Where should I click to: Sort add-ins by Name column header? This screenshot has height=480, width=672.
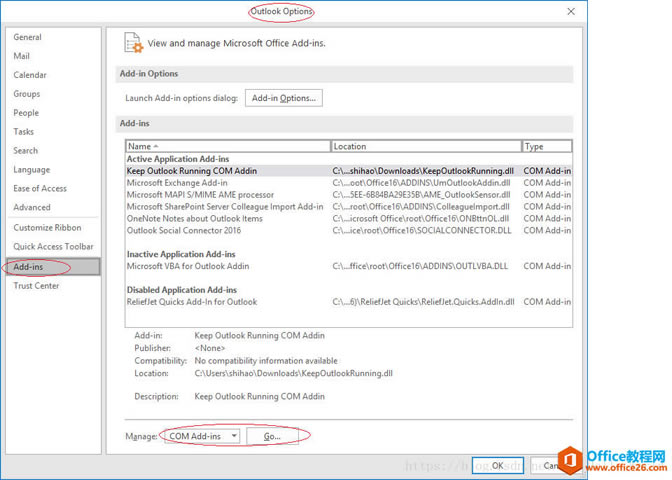click(x=228, y=147)
